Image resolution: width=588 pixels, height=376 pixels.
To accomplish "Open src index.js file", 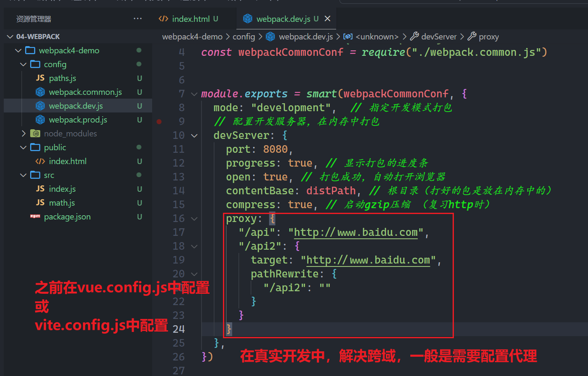I will [x=62, y=189].
